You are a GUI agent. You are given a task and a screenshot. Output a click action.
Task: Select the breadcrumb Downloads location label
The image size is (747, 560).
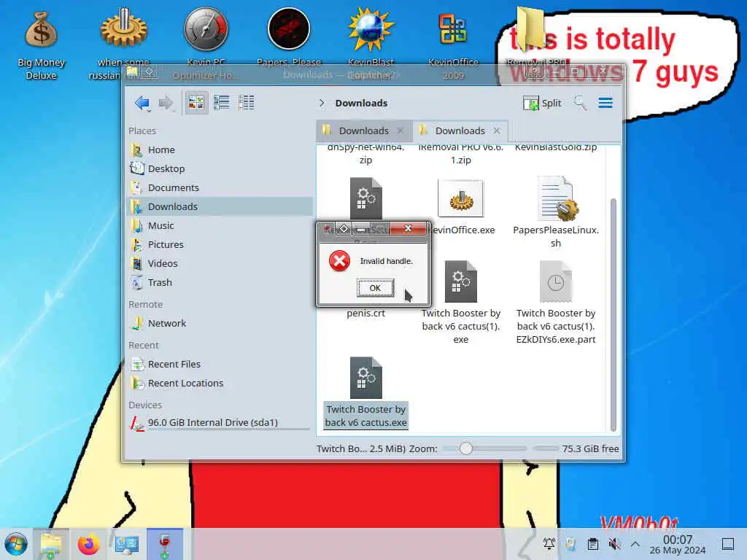[361, 103]
